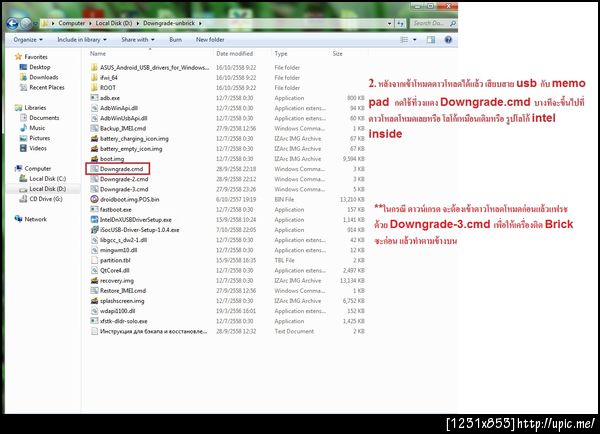Open the Organize menu
Viewport: 600px width, 434px height.
pos(28,39)
